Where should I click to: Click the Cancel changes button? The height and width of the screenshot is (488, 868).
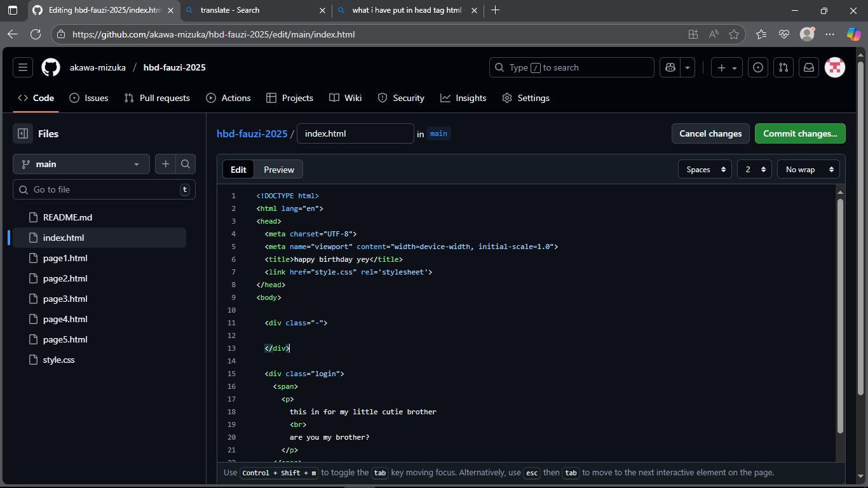click(x=710, y=133)
